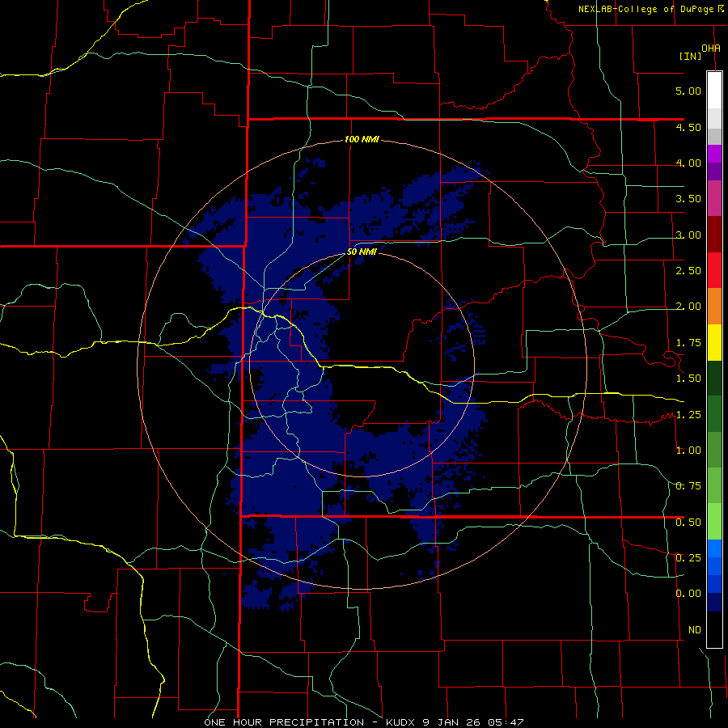
Task: Pick the white swatch atop the legend
Action: pyautogui.click(x=714, y=90)
